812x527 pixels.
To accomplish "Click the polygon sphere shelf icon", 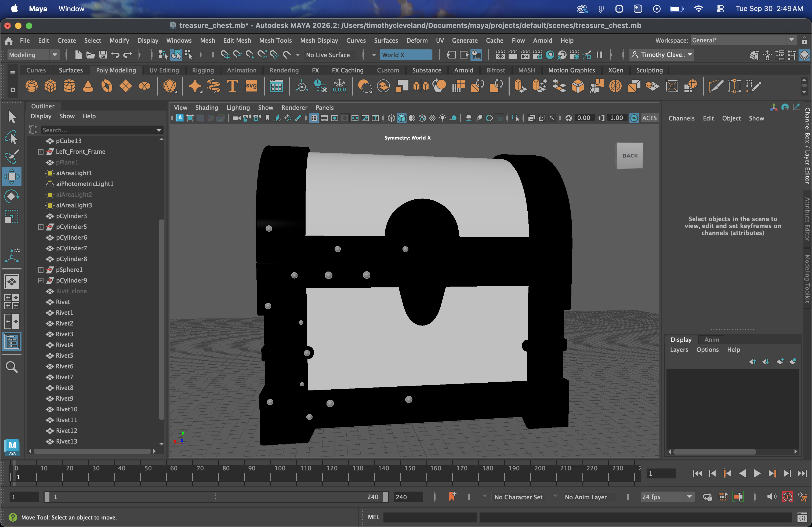I will [31, 86].
